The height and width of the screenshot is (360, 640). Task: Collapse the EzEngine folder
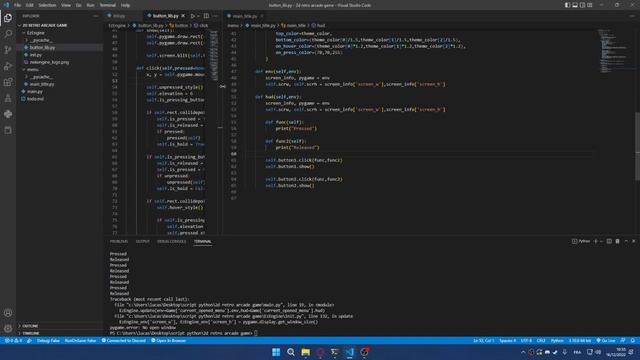[36, 33]
